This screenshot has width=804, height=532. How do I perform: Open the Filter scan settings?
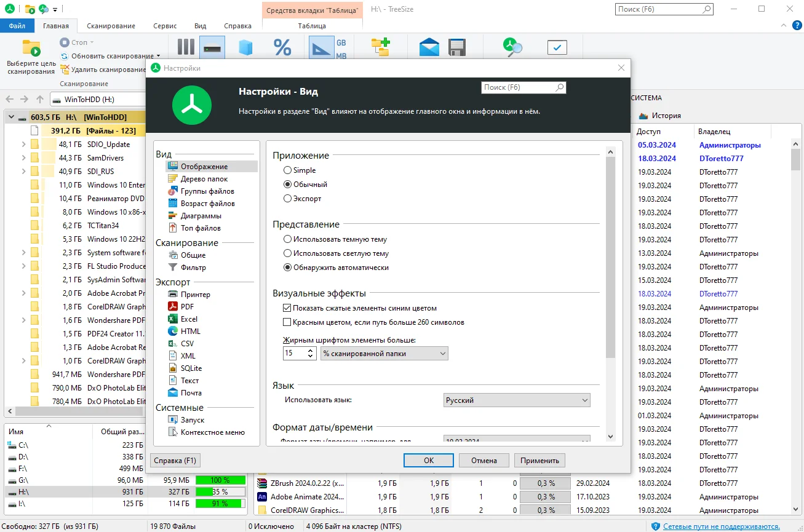[x=193, y=268]
